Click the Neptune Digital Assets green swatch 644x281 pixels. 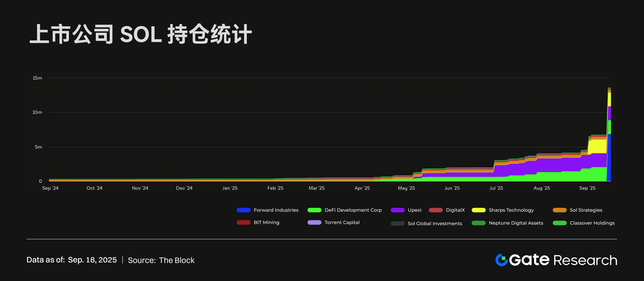pyautogui.click(x=479, y=223)
